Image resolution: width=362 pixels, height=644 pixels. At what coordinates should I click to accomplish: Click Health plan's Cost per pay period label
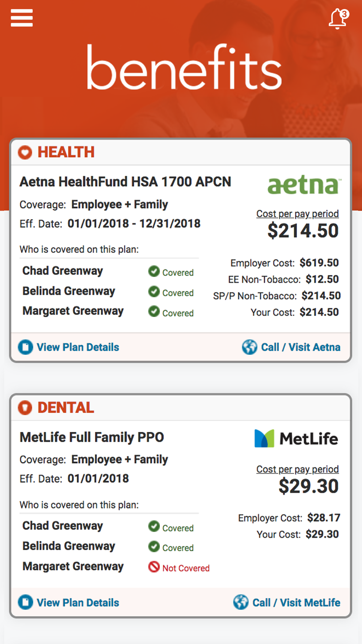coord(298,214)
